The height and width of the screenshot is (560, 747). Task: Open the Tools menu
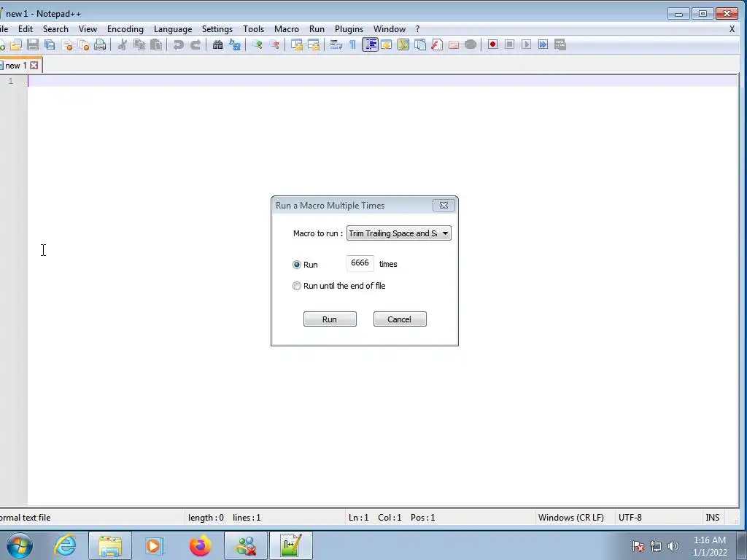[253, 29]
